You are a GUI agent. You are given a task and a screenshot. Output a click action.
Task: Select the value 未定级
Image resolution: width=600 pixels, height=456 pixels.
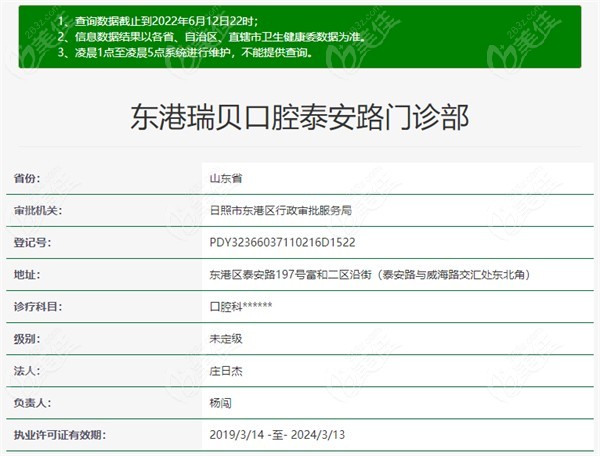(x=226, y=339)
